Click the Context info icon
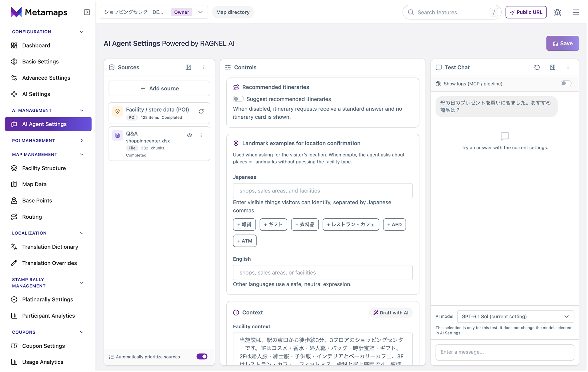 (236, 313)
